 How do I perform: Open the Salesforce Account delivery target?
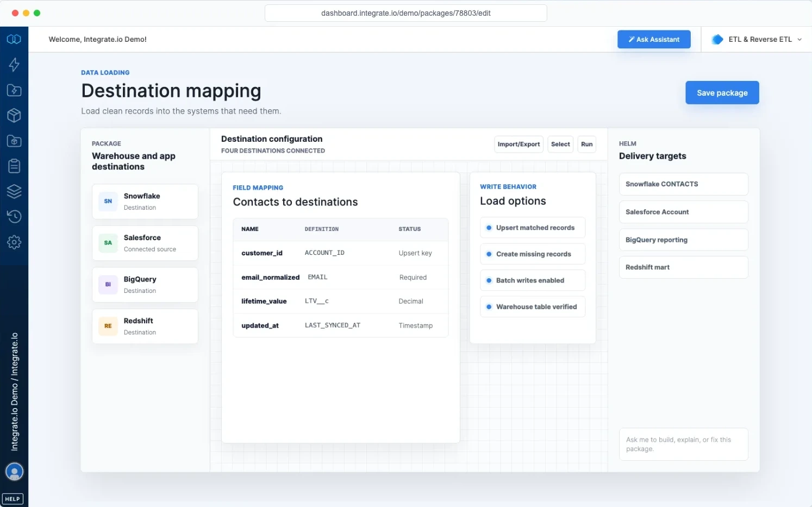pyautogui.click(x=684, y=212)
